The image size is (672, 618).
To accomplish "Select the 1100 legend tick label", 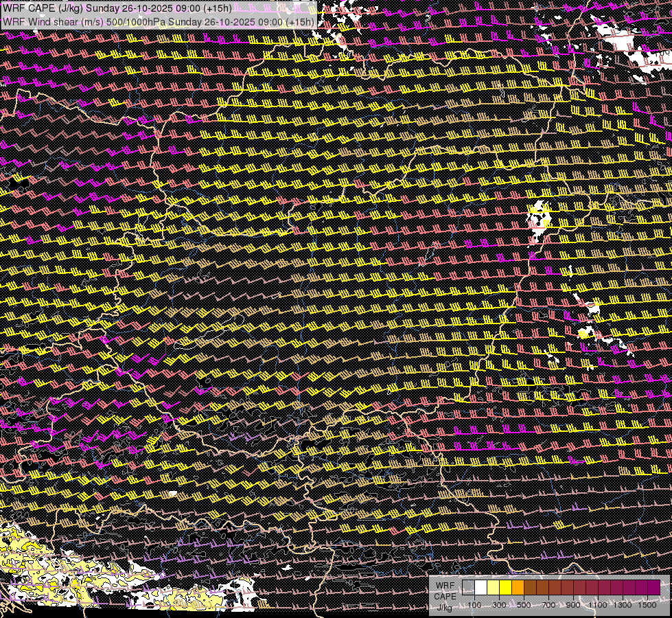I will click(x=597, y=605).
